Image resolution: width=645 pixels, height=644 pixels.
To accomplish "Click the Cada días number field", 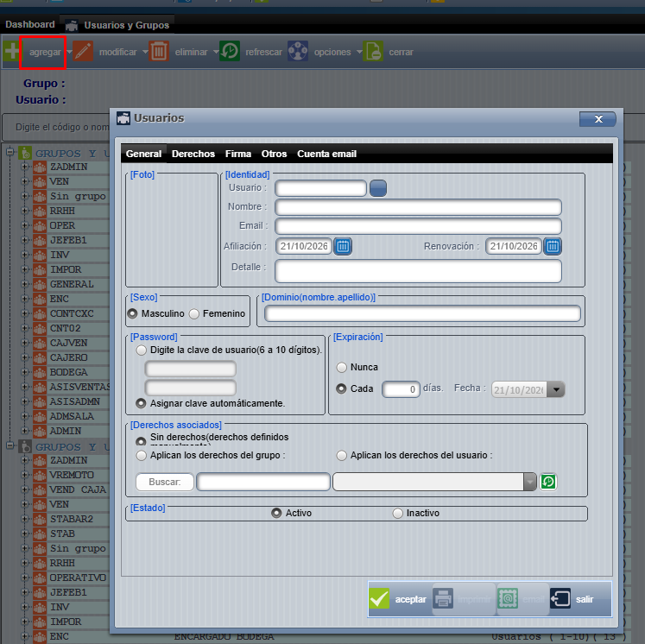I will [401, 389].
